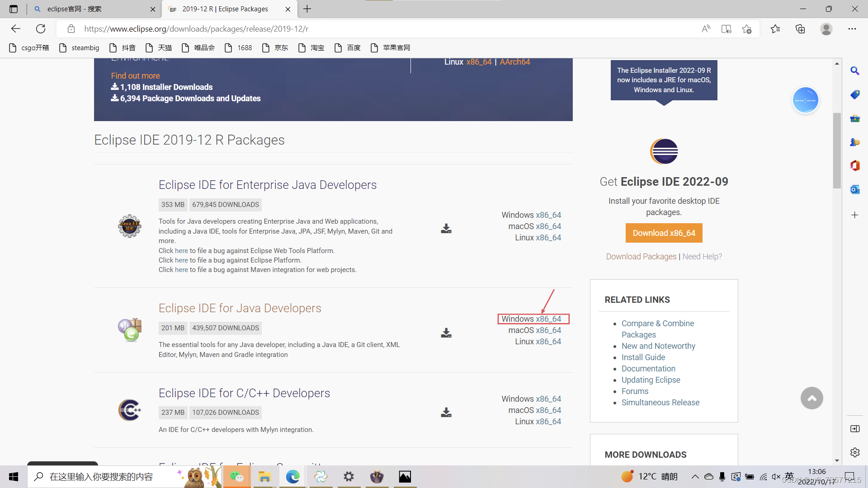Open the sidebar shopping tag icon
868x488 pixels.
pyautogui.click(x=855, y=94)
